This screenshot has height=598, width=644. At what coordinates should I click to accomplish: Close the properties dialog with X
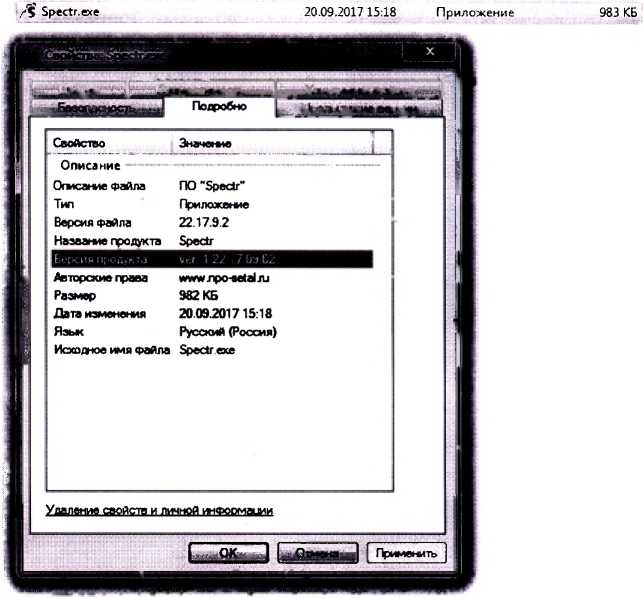[x=430, y=51]
